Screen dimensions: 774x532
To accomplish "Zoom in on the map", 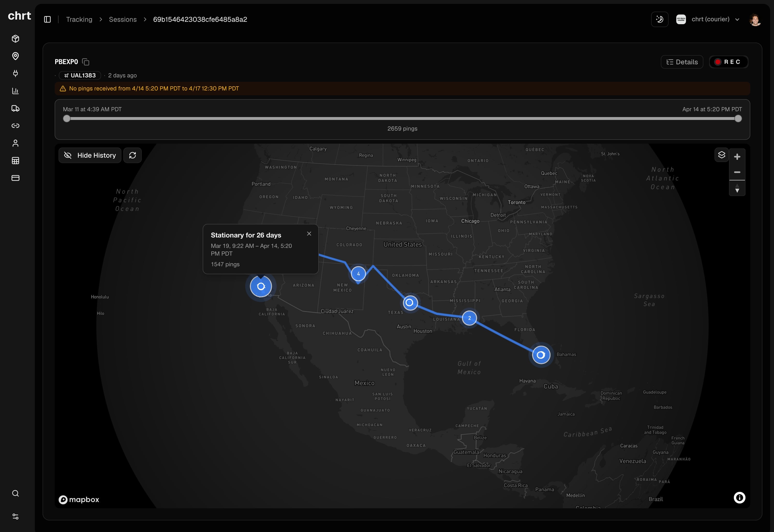I will (737, 157).
